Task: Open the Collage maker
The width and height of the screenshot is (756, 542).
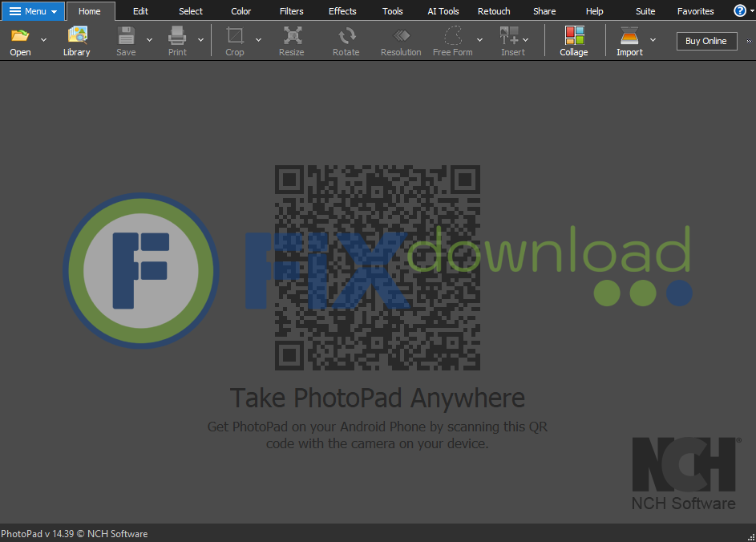Action: [573, 36]
